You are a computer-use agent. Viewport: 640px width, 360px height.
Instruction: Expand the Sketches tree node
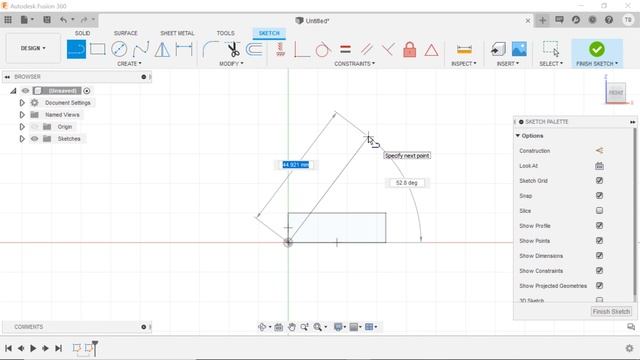(22, 139)
